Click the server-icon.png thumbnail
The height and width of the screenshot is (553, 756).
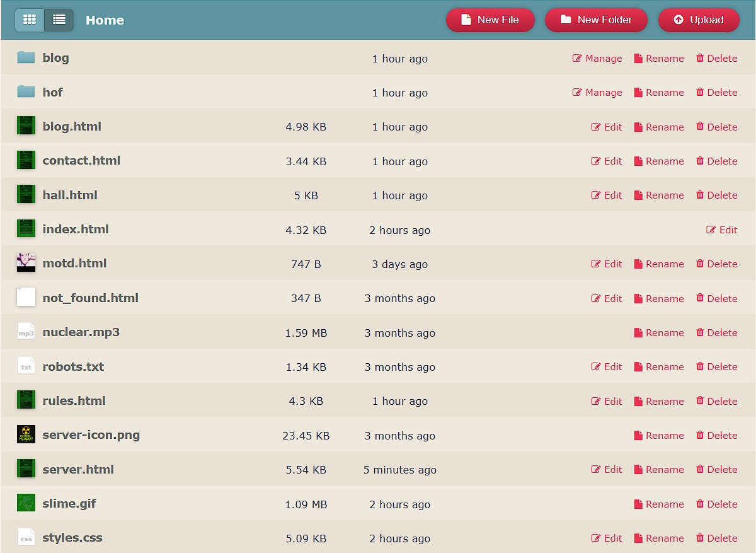click(26, 434)
